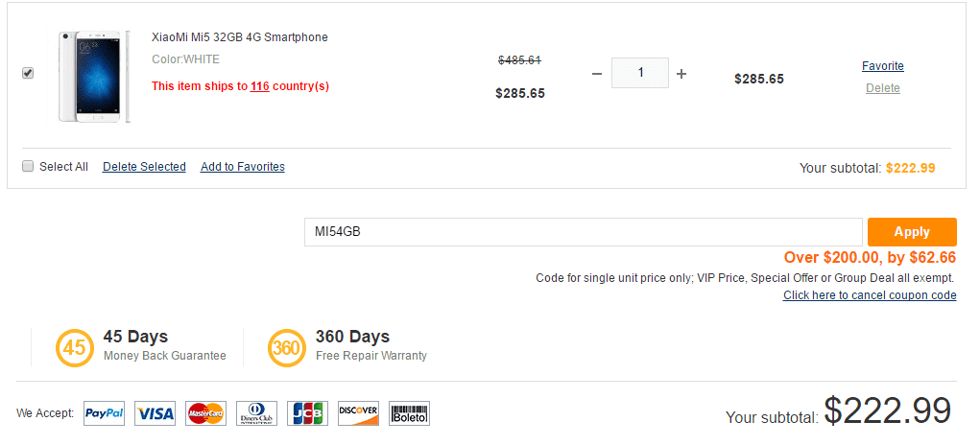Click the MasterCard payment icon
Viewport: 980px width, 445px height.
coord(205,413)
